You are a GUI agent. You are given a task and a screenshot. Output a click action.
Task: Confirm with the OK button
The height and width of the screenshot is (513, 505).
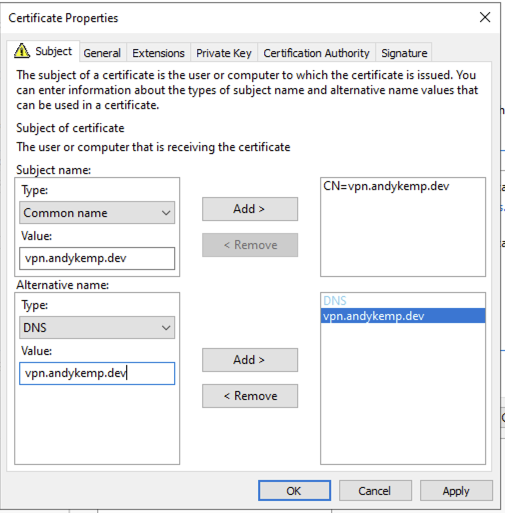pyautogui.click(x=294, y=491)
